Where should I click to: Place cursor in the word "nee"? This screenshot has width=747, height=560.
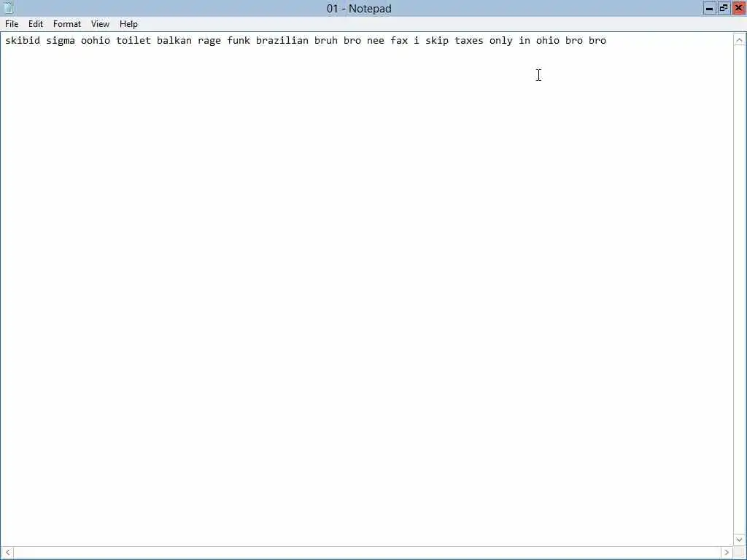pyautogui.click(x=376, y=41)
